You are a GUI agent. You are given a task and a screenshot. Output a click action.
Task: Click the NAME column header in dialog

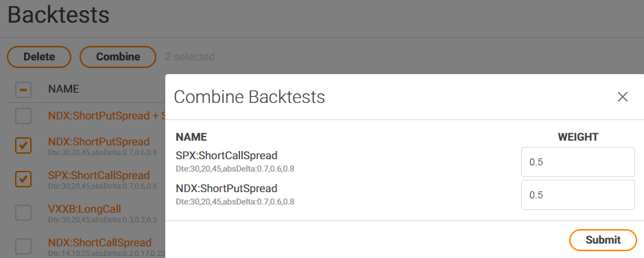(191, 137)
